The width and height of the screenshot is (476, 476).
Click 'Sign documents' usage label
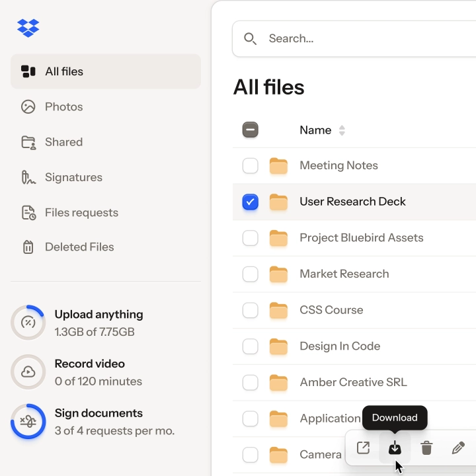click(99, 413)
